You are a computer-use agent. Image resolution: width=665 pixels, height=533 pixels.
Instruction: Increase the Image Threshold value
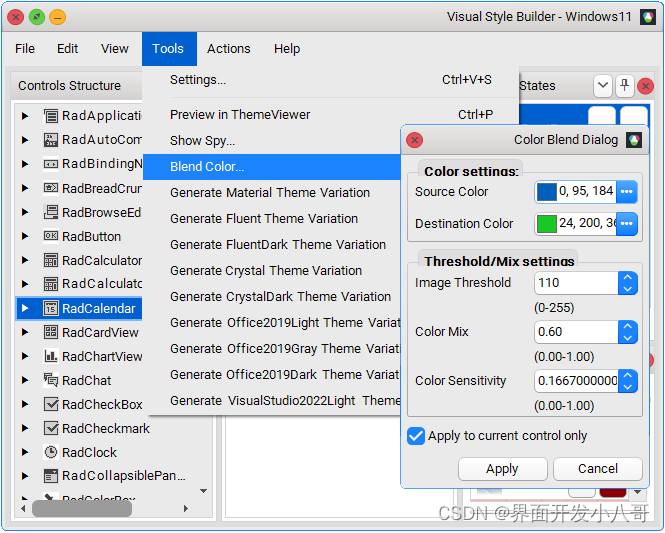[628, 278]
